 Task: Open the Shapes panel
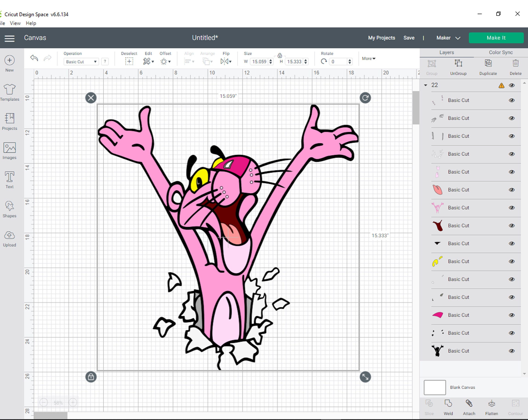[10, 209]
